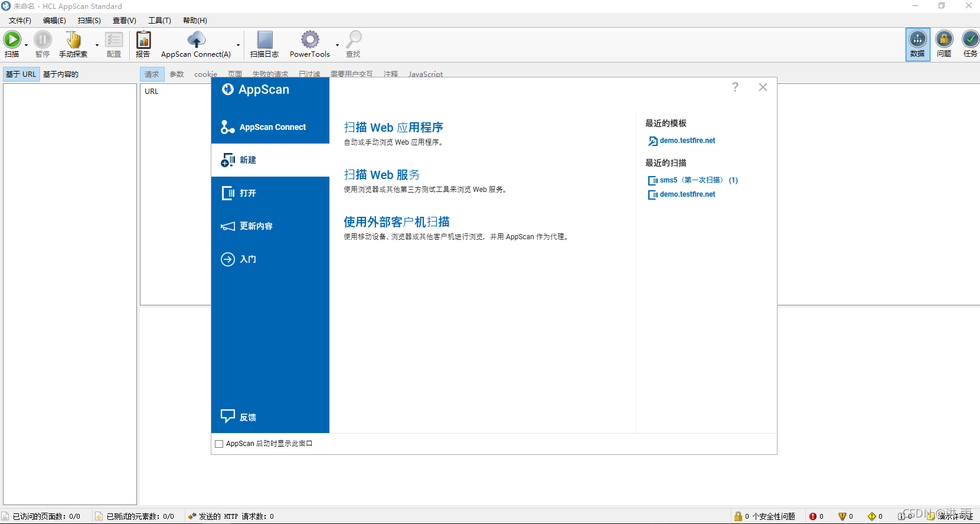The width and height of the screenshot is (980, 524).
Task: Select Open (打开) in the dialog sidebar
Action: (x=270, y=193)
